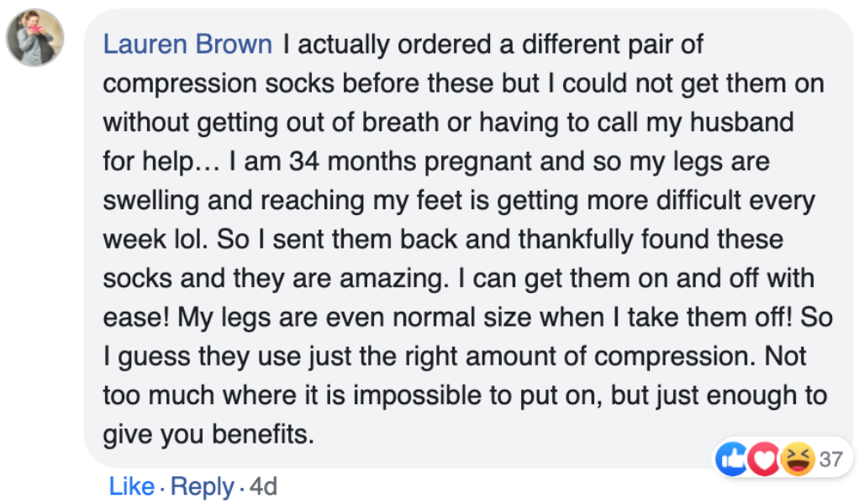Open Lauren Brown's profile via name link
859x504 pixels.
(x=187, y=45)
